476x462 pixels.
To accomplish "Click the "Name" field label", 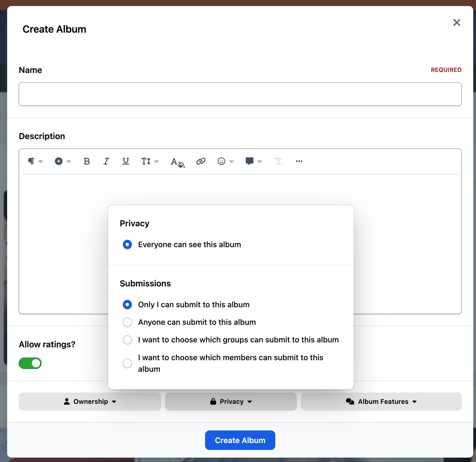I will click(x=30, y=70).
